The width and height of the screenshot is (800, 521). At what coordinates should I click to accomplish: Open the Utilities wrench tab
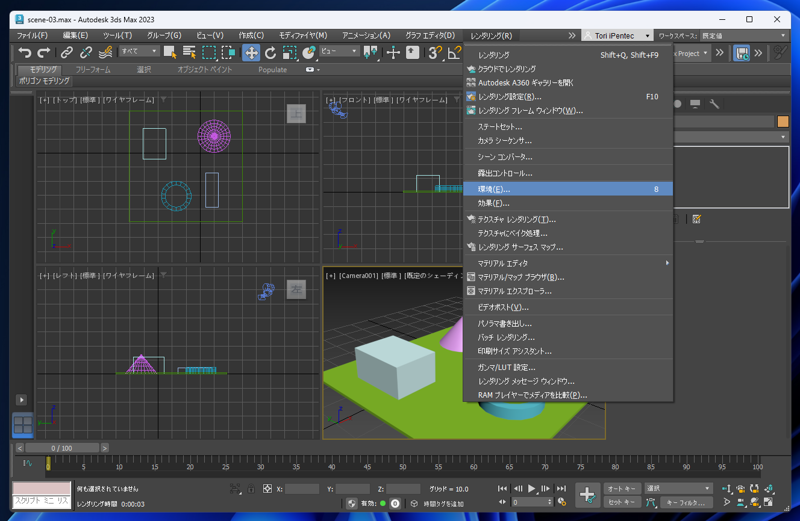coord(714,104)
